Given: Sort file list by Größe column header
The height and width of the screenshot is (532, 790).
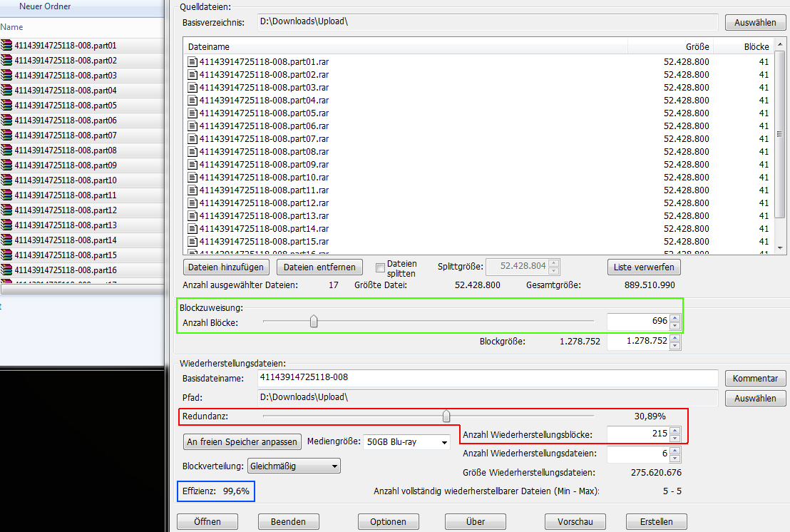Looking at the screenshot, I should pos(670,46).
